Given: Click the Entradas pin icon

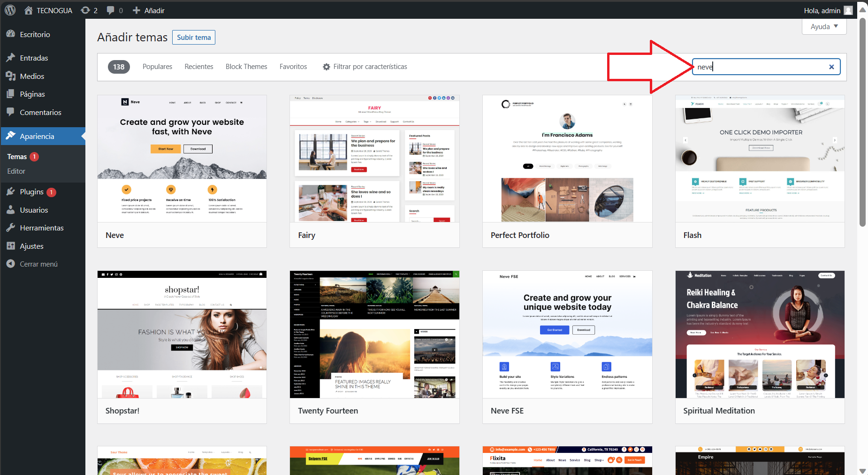Looking at the screenshot, I should point(10,58).
